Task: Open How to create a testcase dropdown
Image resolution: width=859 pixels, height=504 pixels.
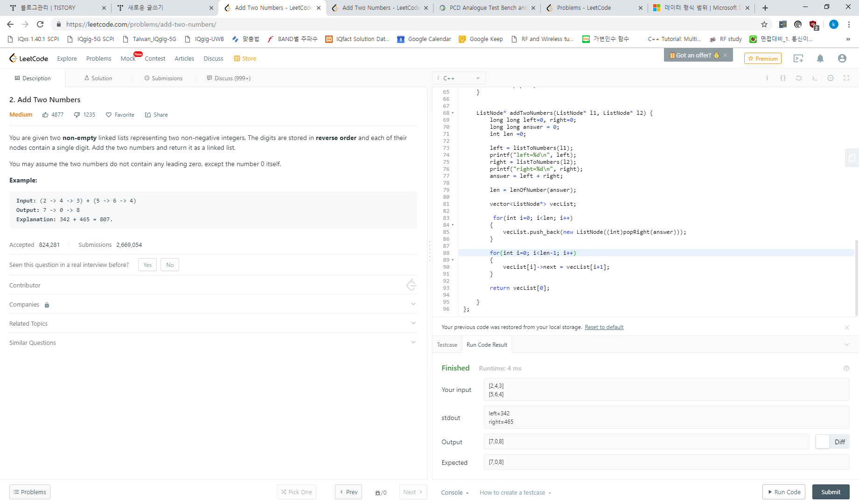Action: [516, 493]
